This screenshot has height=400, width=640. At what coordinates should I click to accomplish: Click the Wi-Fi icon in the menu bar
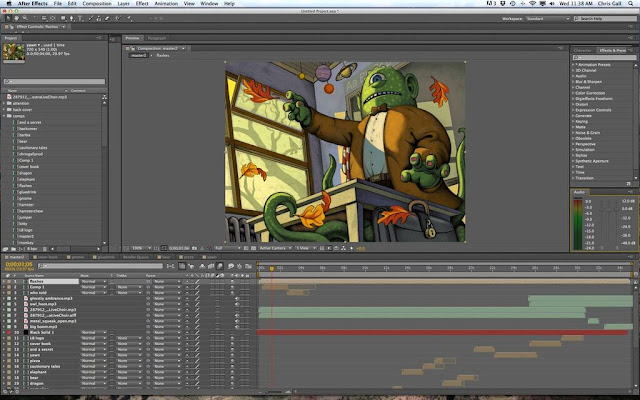tap(532, 4)
